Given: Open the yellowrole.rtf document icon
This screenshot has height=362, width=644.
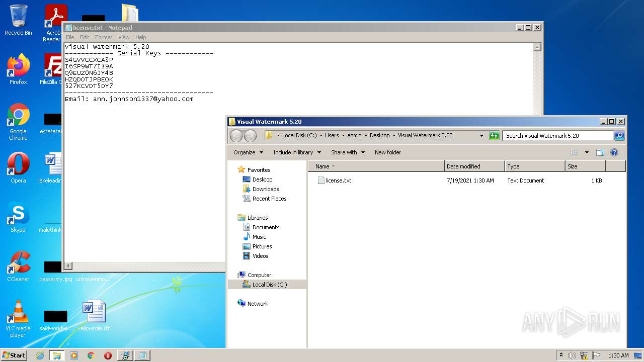Looking at the screenshot, I should point(94,316).
